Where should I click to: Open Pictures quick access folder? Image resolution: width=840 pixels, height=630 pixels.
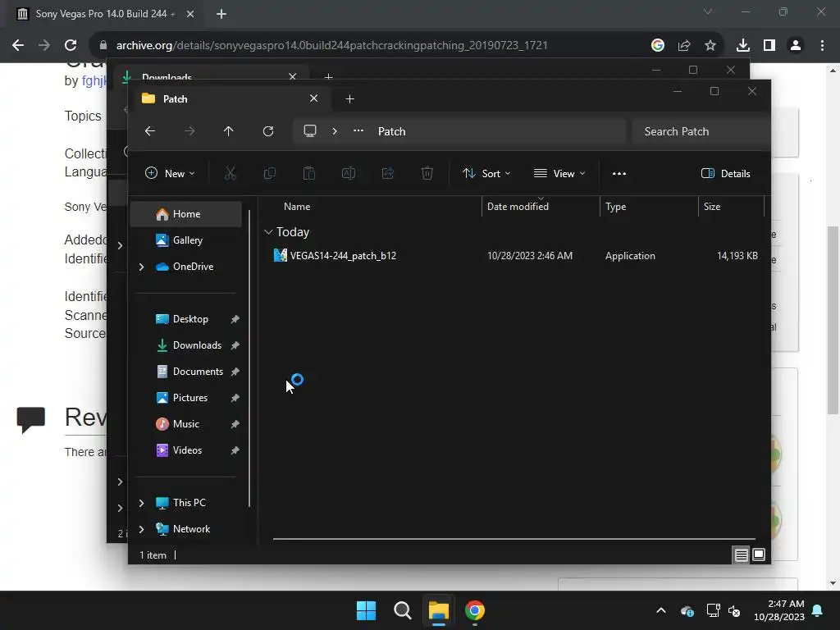pos(186,398)
